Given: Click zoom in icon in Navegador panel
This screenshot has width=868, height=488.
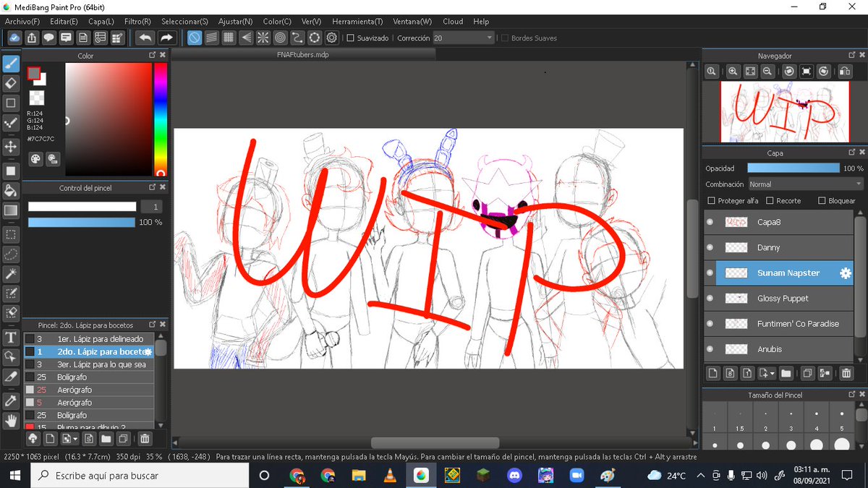Looking at the screenshot, I should 733,71.
